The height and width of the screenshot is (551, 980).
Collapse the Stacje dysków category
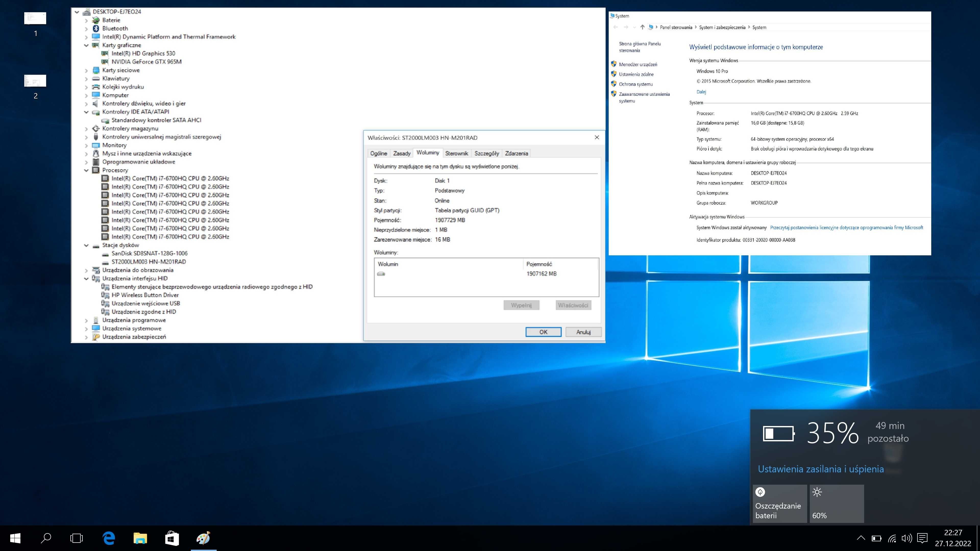click(x=86, y=245)
